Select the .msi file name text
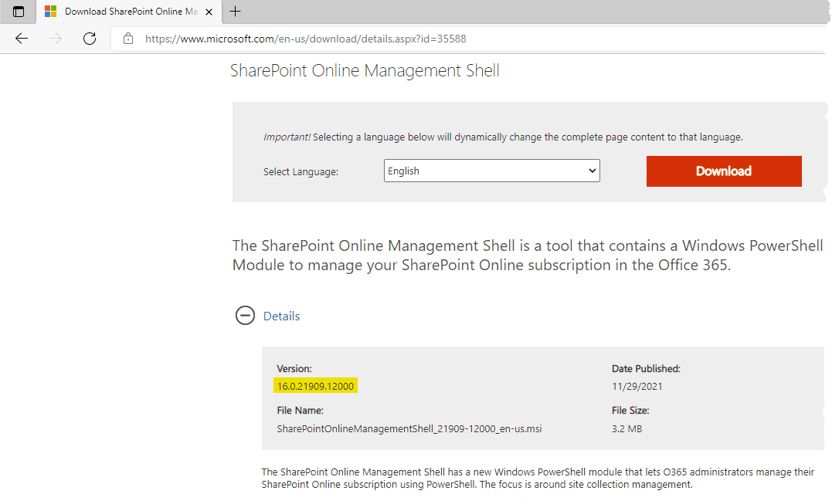832x504 pixels. [409, 428]
